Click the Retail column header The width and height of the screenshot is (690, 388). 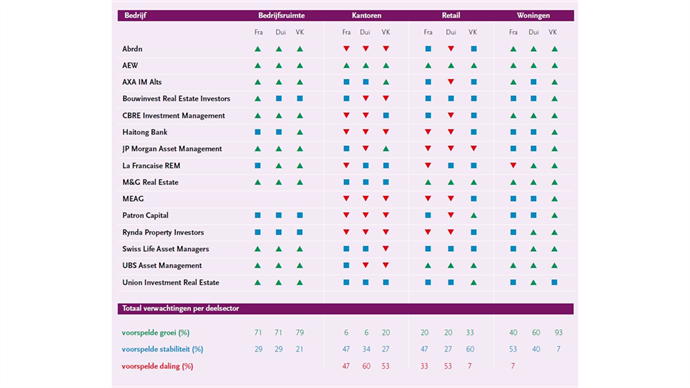(x=451, y=15)
